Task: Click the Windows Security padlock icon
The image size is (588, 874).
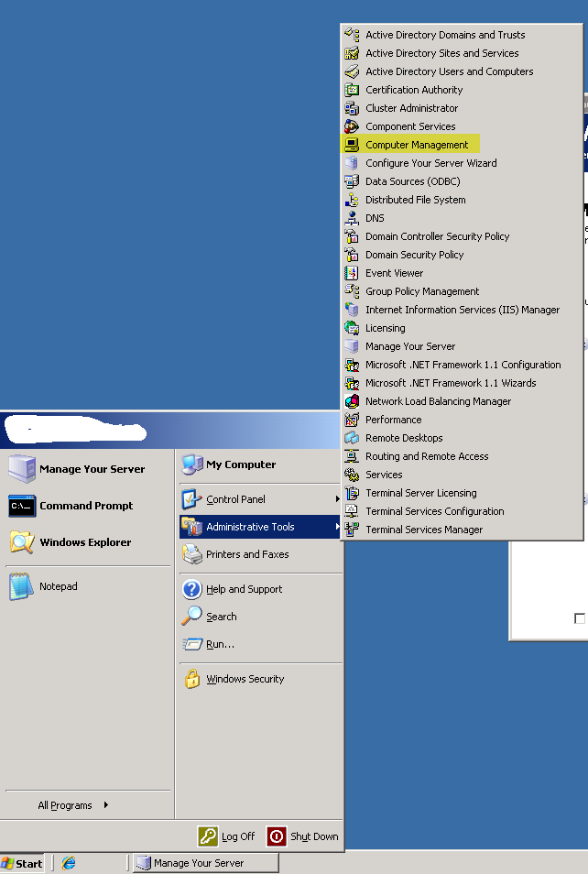Action: [x=192, y=679]
